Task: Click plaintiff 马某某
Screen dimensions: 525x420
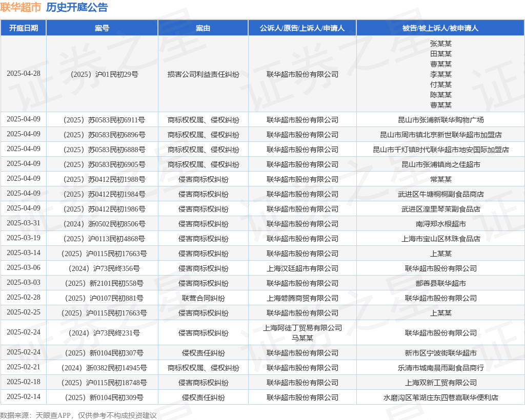Action: pos(302,338)
